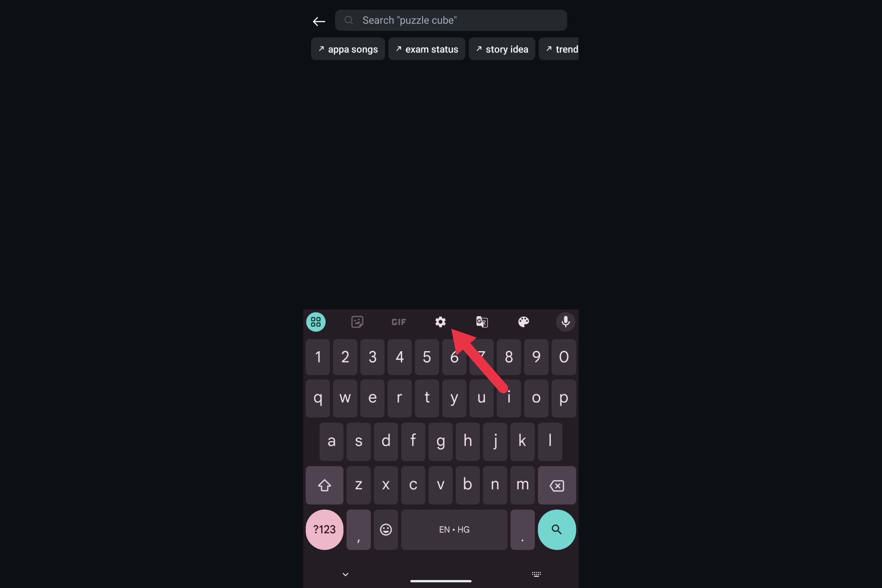Screen dimensions: 882x588
Task: Tap the translate keyboard icon
Action: [x=482, y=322]
